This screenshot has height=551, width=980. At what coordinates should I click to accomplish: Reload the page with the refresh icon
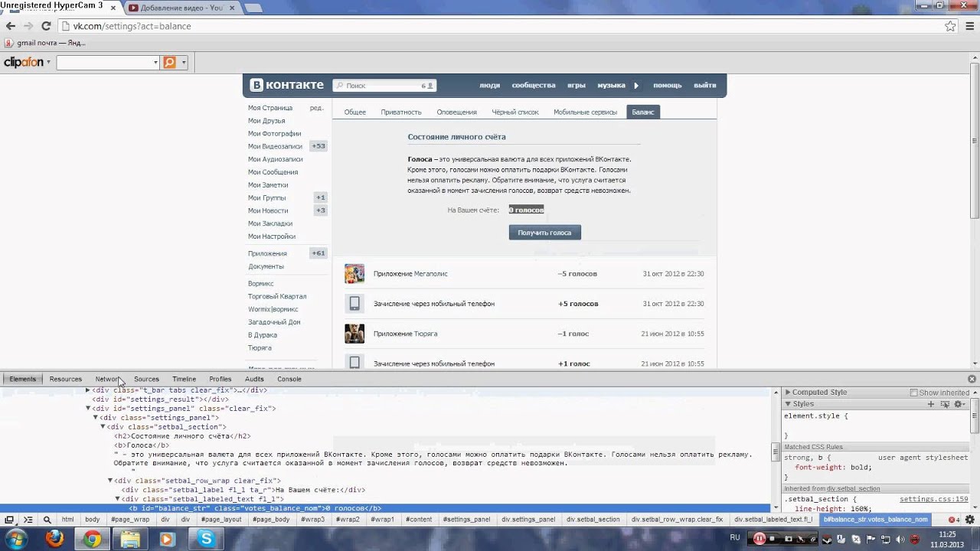46,26
